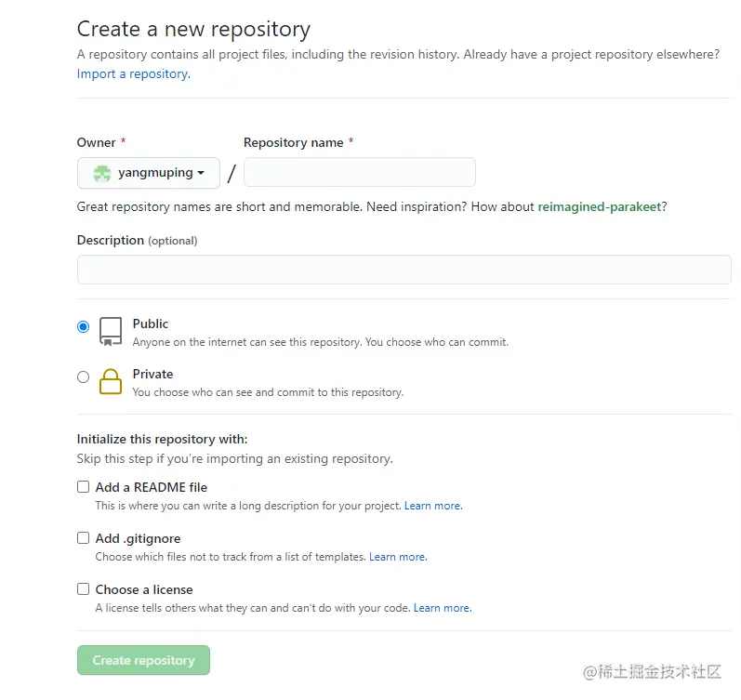Enable the Add a README file checkbox
The width and height of the screenshot is (741, 700).
click(x=84, y=486)
